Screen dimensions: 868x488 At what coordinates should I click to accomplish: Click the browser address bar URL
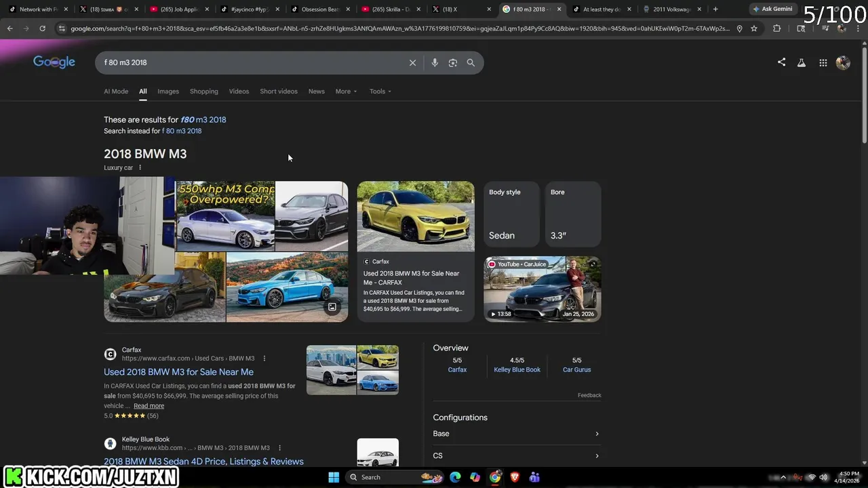click(400, 28)
